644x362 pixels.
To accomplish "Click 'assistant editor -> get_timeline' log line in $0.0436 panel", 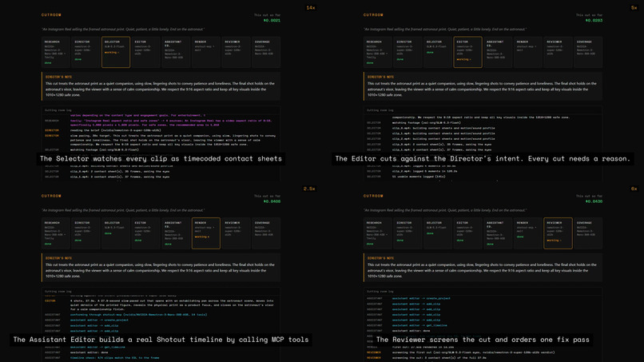I will coord(419,325).
